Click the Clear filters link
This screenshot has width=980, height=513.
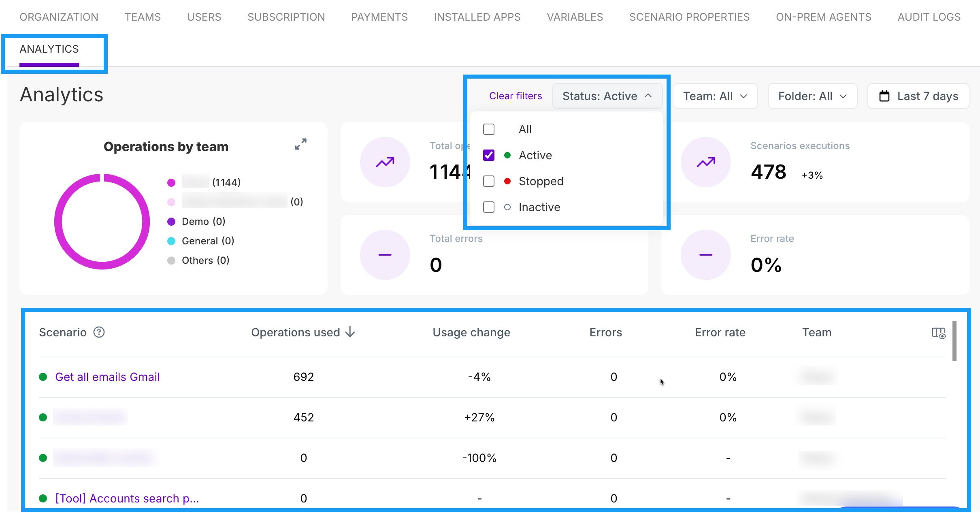click(x=515, y=96)
